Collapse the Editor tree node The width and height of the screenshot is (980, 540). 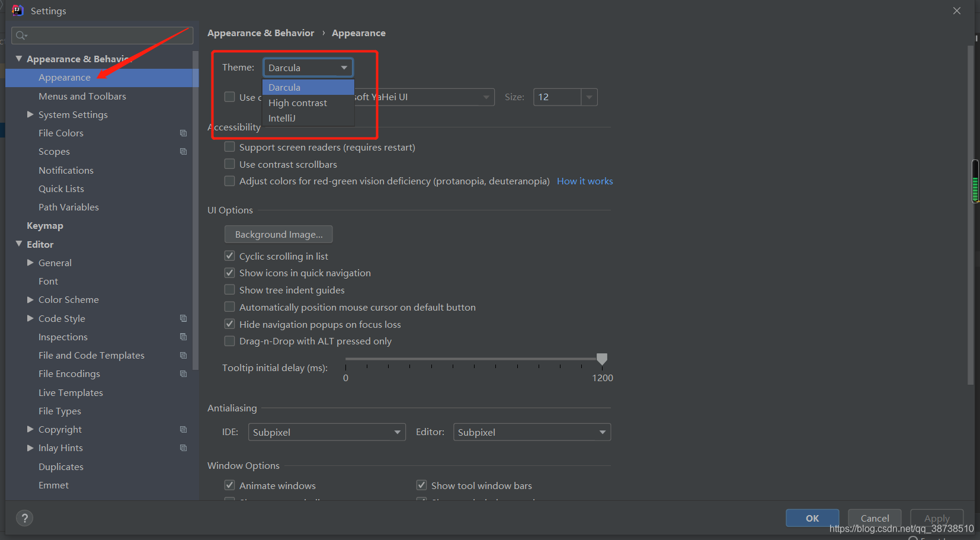coord(19,244)
